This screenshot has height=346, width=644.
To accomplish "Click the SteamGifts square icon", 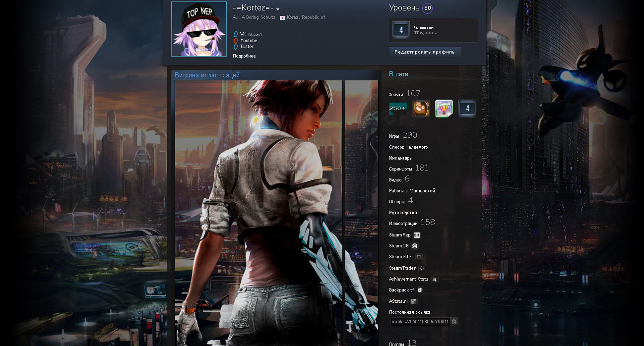I will click(419, 257).
